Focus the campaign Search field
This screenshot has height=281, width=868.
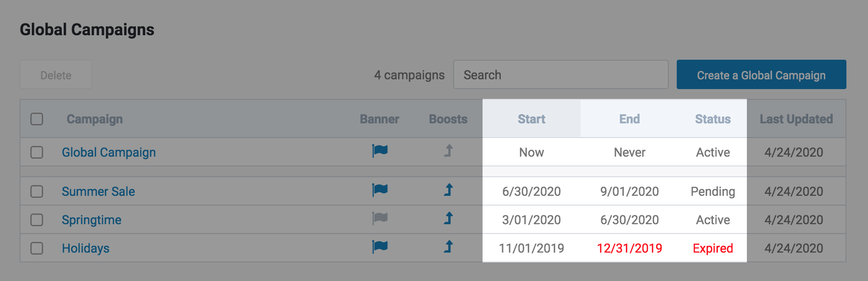tap(561, 75)
